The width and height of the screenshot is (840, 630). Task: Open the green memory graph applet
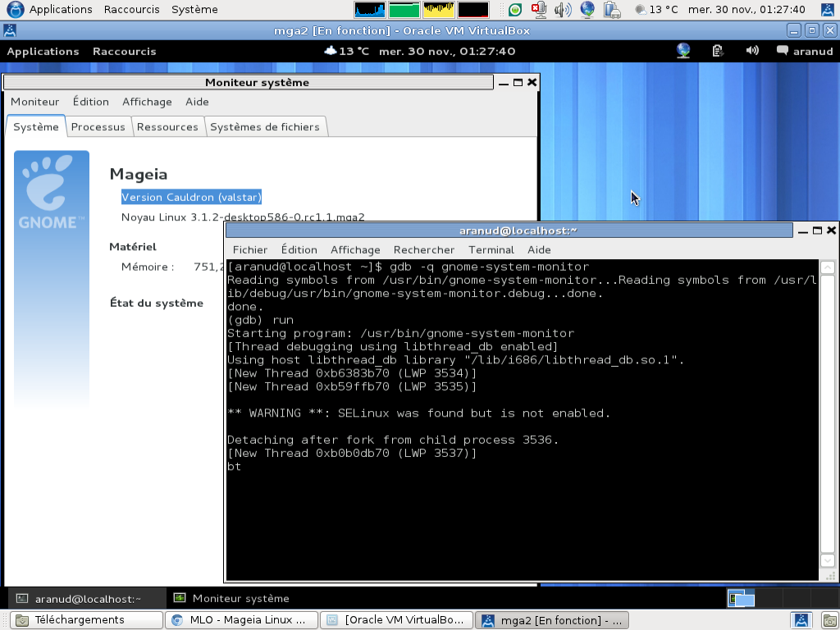point(404,10)
